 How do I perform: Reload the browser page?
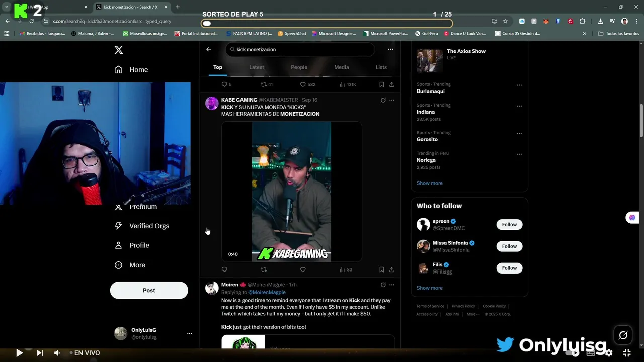[31, 21]
